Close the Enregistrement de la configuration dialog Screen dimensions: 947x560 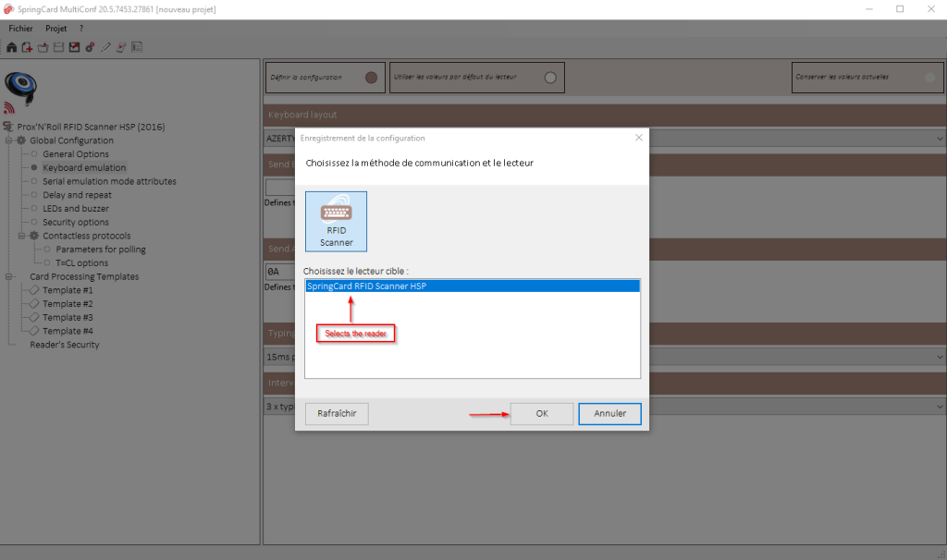(638, 138)
